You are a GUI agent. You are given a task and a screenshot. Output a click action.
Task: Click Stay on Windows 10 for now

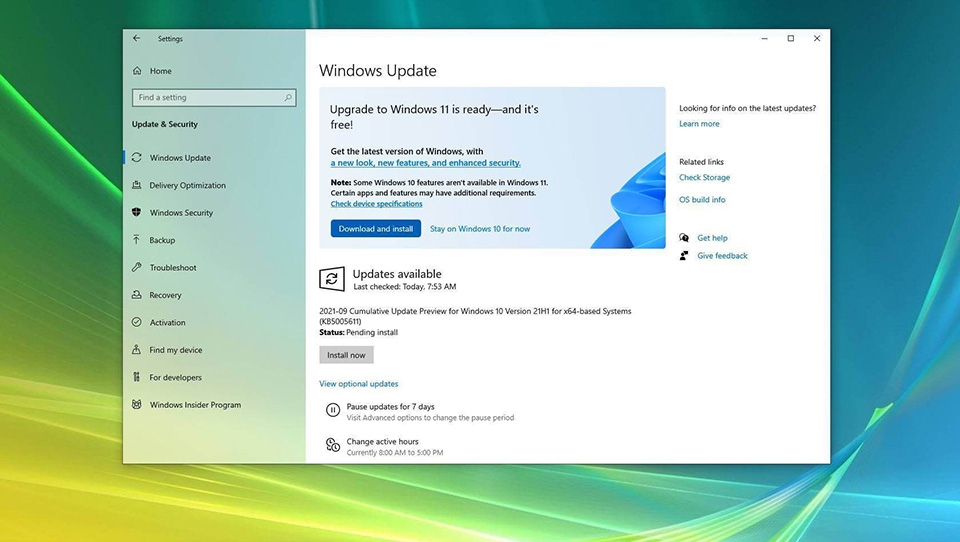480,228
